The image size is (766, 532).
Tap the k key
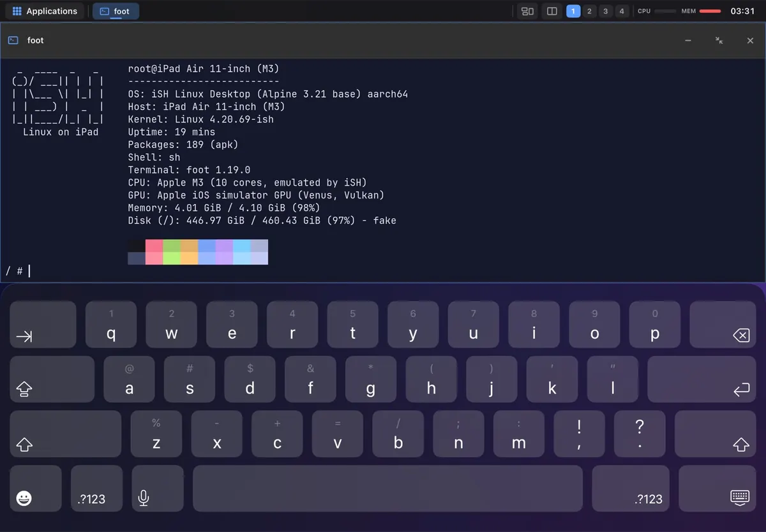pos(552,379)
